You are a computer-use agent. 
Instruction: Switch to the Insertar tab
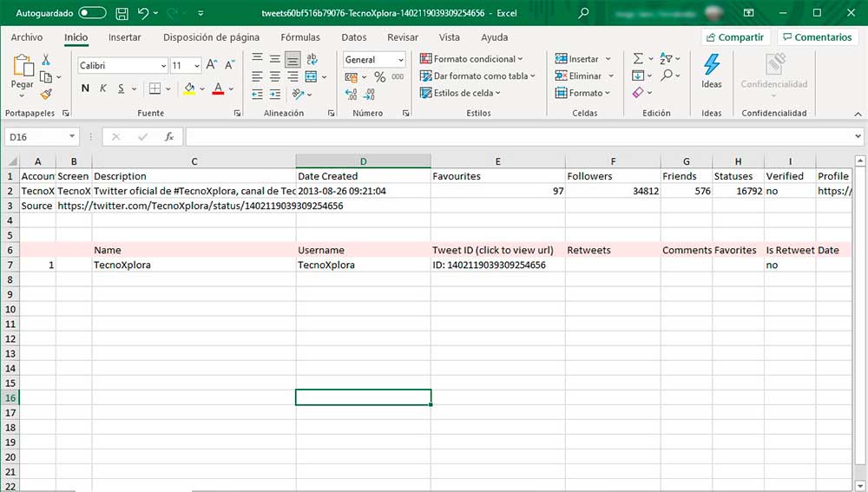pos(124,37)
